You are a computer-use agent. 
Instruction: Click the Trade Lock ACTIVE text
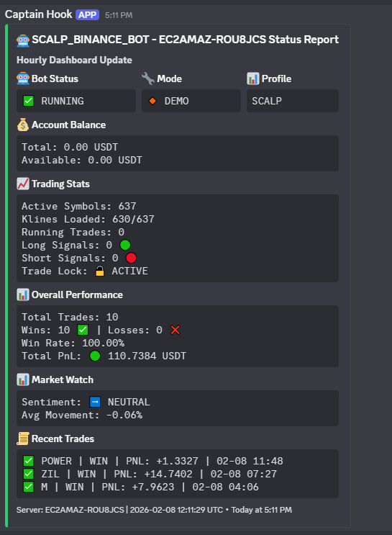[x=130, y=271]
